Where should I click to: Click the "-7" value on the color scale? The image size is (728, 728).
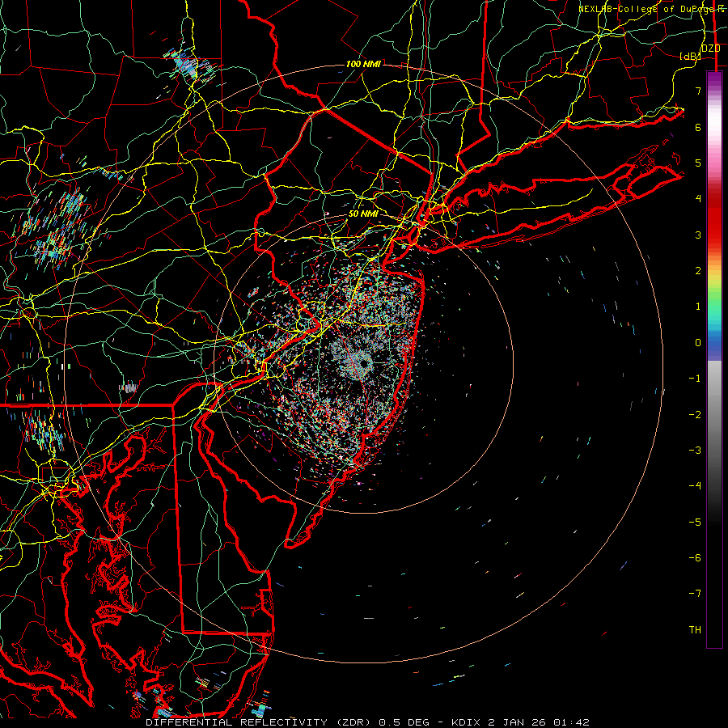pos(695,594)
